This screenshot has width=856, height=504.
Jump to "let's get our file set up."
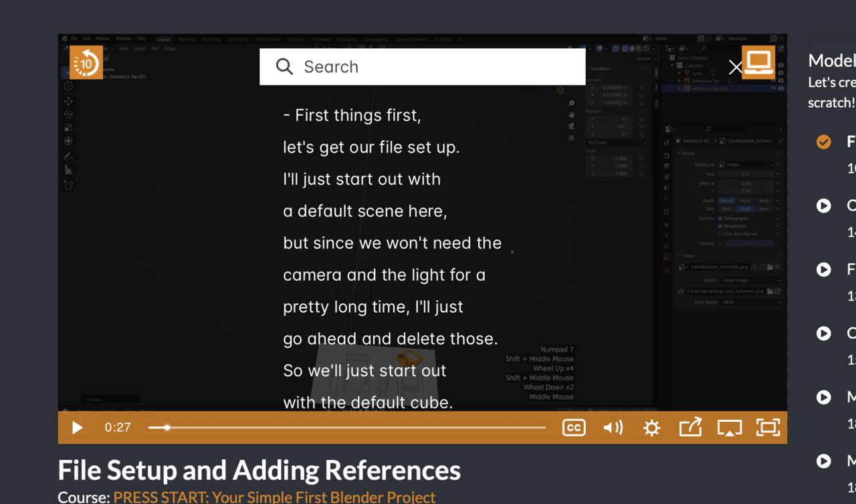371,147
